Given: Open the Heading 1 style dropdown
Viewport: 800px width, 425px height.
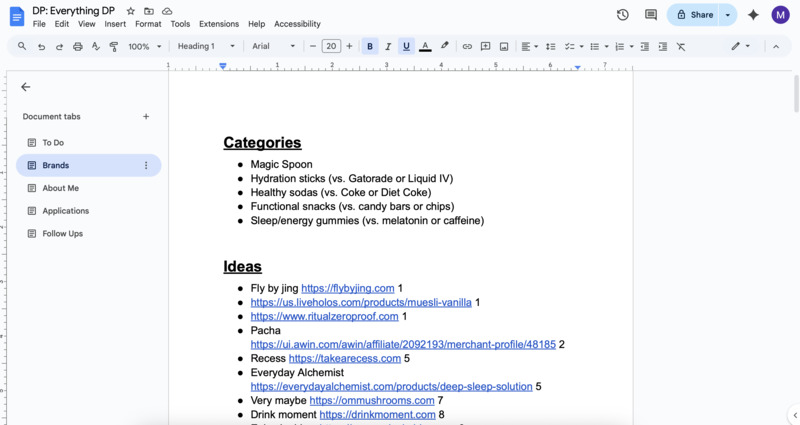Looking at the screenshot, I should (206, 46).
